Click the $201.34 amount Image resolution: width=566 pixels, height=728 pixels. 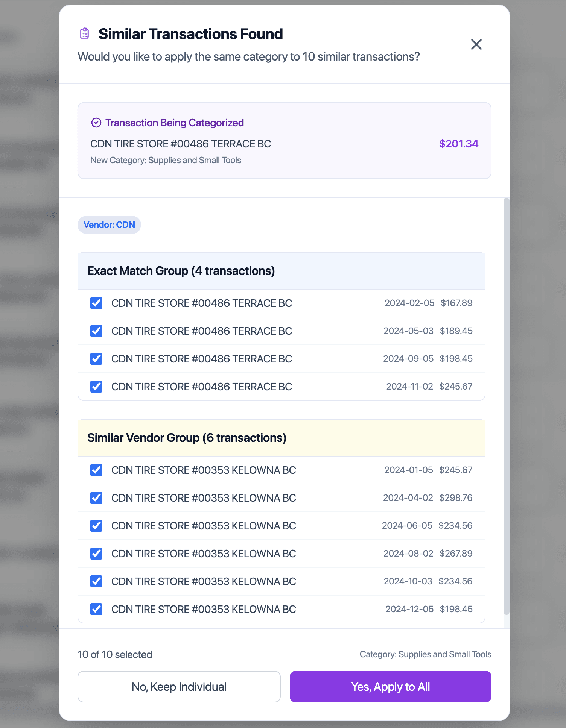459,144
